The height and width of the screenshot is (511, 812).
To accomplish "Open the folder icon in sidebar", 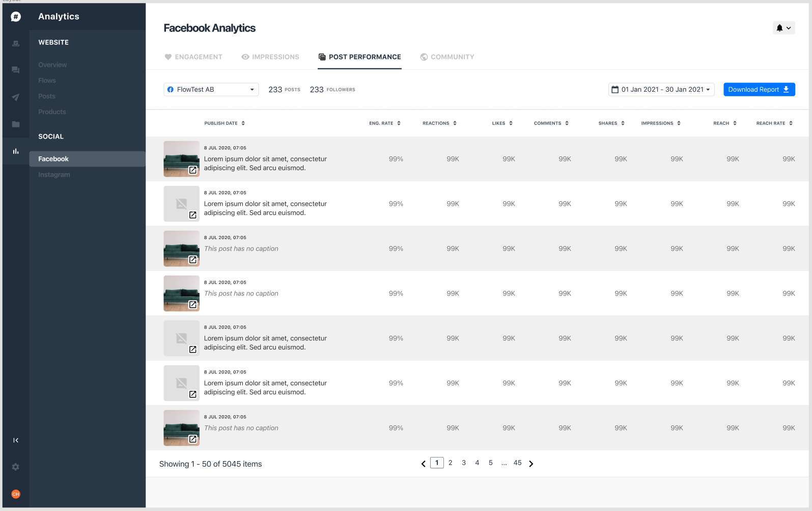I will pyautogui.click(x=16, y=124).
